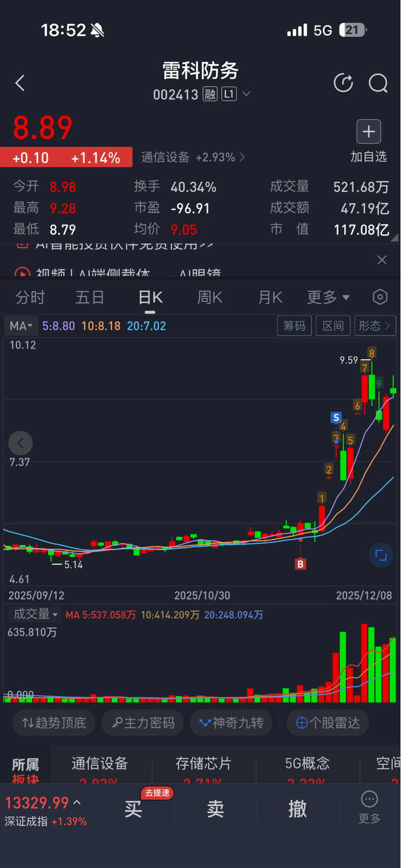The height and width of the screenshot is (868, 401).
Task: Expand stock code dropdown chevron
Action: tap(247, 94)
